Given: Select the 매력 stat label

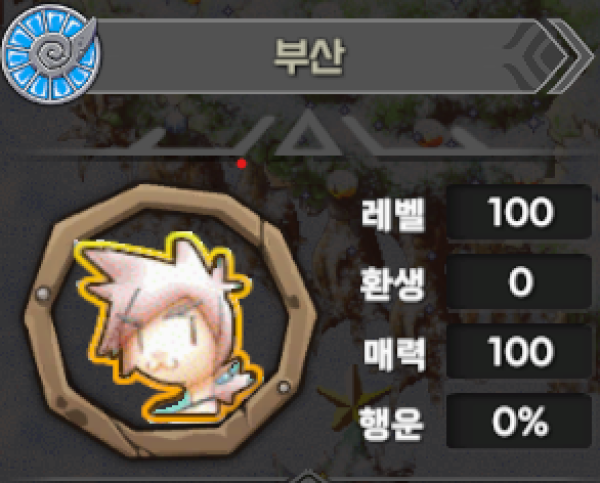Looking at the screenshot, I should (x=394, y=354).
